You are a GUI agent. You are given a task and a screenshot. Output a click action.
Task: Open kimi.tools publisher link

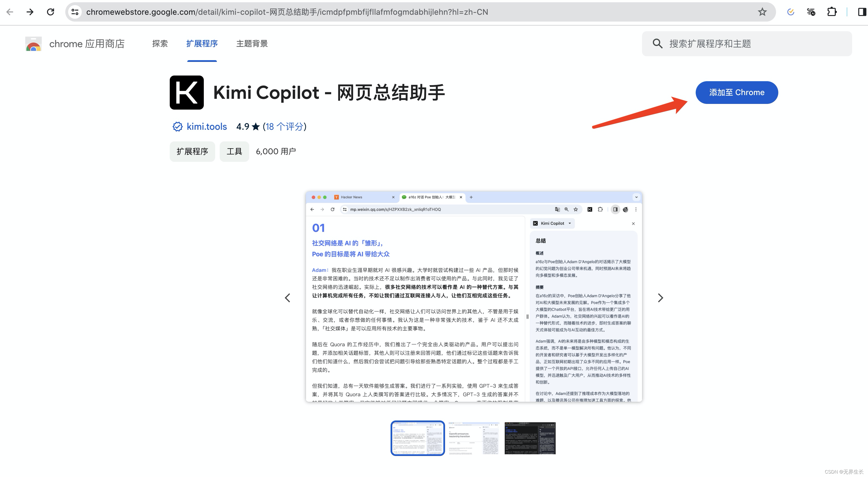tap(207, 127)
